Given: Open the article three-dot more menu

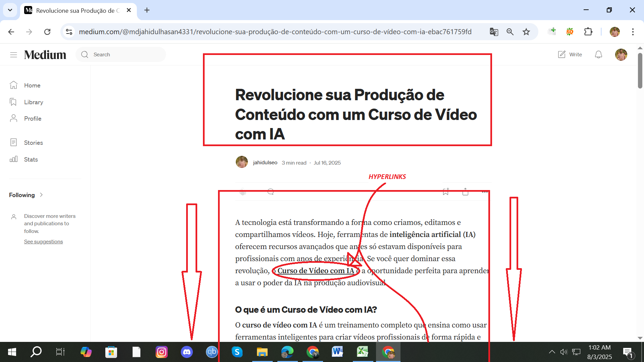Looking at the screenshot, I should pos(485,192).
